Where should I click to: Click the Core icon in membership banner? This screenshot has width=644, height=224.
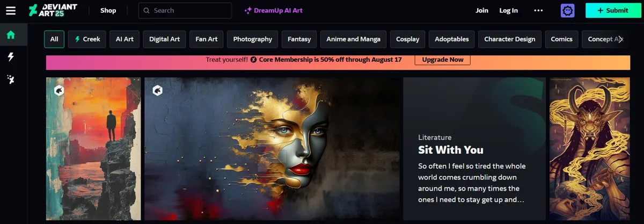pyautogui.click(x=253, y=60)
